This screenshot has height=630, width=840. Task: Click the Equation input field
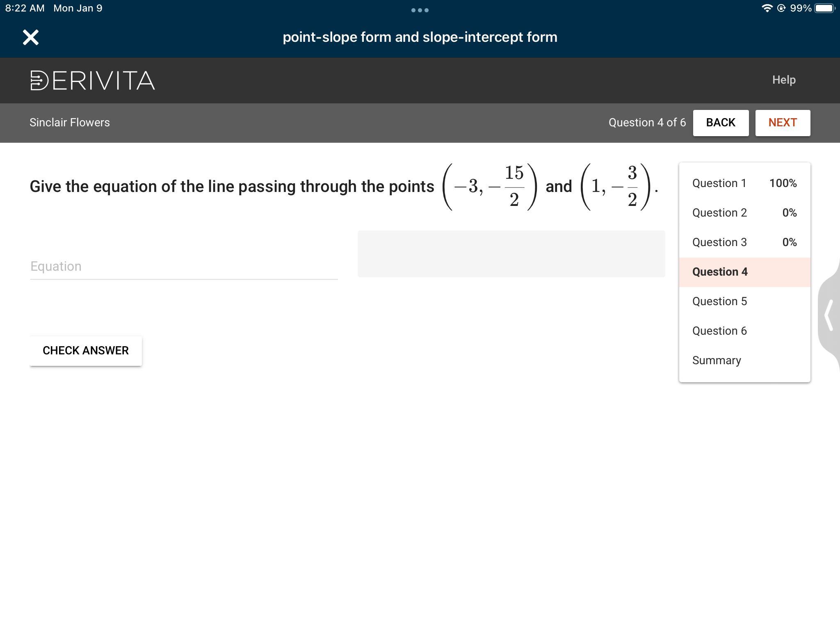point(183,267)
